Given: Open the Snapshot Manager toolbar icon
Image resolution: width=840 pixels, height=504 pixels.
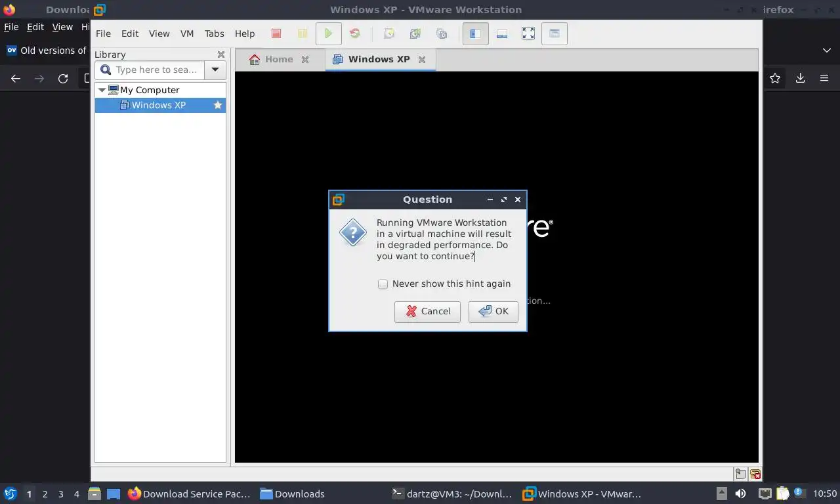Looking at the screenshot, I should point(442,33).
